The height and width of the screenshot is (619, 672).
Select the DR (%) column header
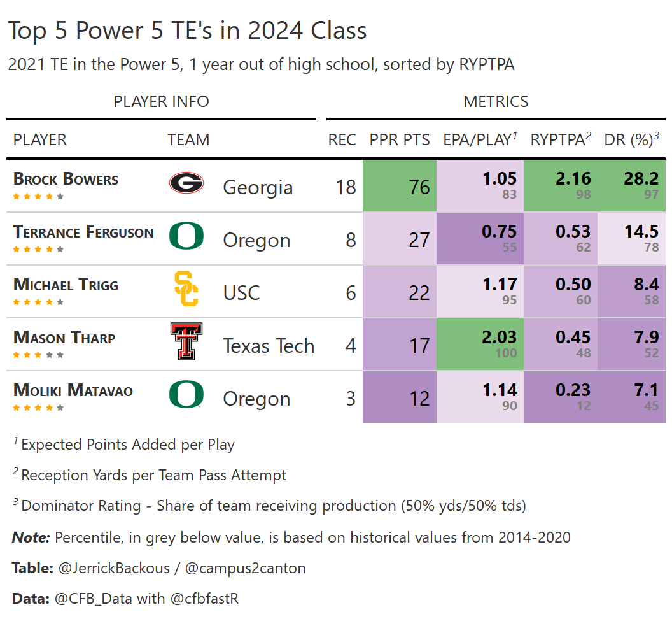631,139
